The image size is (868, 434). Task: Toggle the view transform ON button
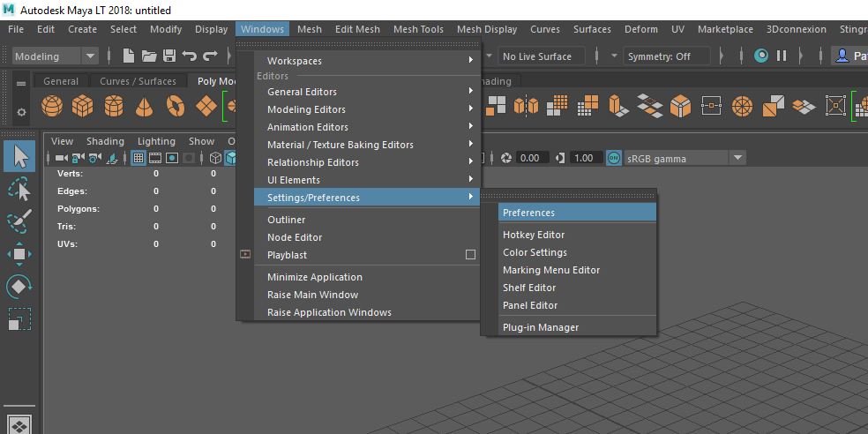(x=613, y=158)
